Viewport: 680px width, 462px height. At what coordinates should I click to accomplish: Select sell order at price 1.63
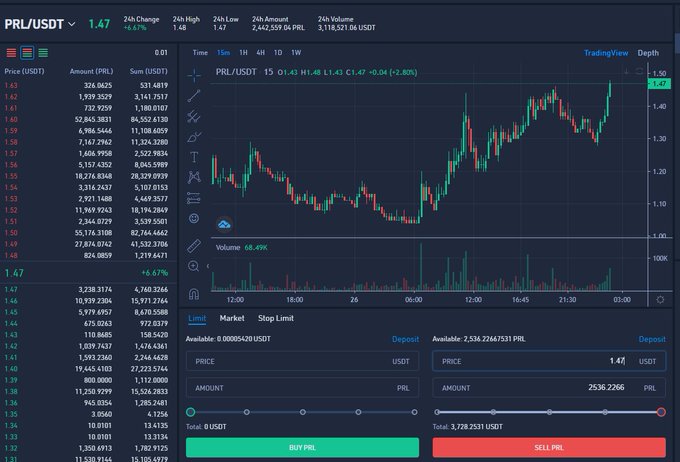point(86,85)
